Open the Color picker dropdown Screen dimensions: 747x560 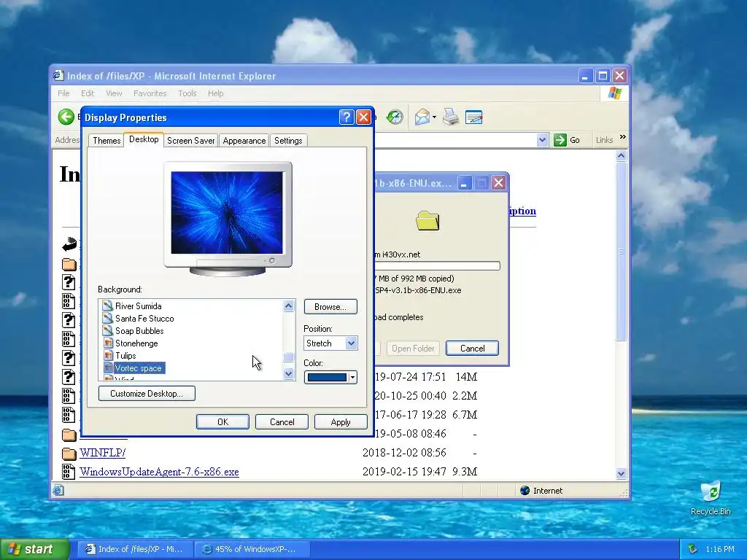point(352,377)
